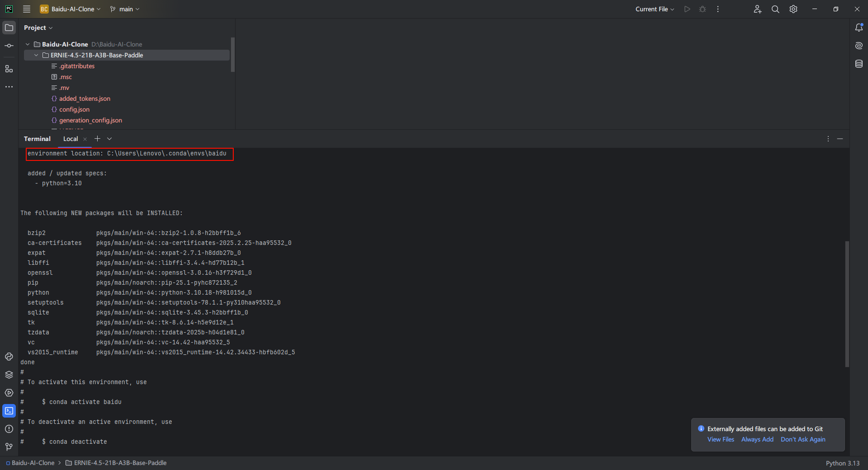Open more run actions menu
Image resolution: width=868 pixels, height=470 pixels.
[718, 9]
